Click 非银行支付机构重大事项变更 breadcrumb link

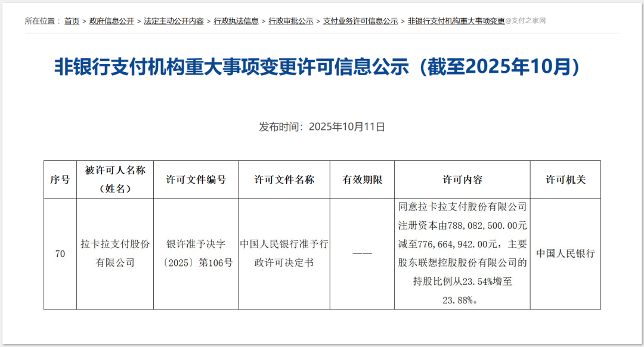click(456, 21)
